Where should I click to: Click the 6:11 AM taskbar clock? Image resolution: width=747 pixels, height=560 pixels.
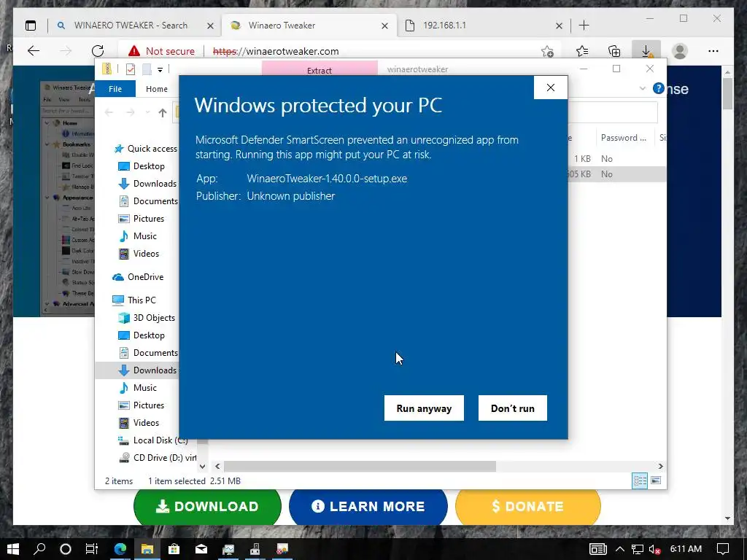(686, 549)
